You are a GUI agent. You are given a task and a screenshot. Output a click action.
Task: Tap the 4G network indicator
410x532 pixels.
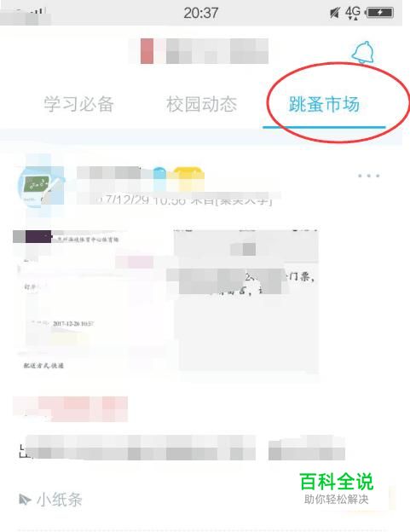353,13
